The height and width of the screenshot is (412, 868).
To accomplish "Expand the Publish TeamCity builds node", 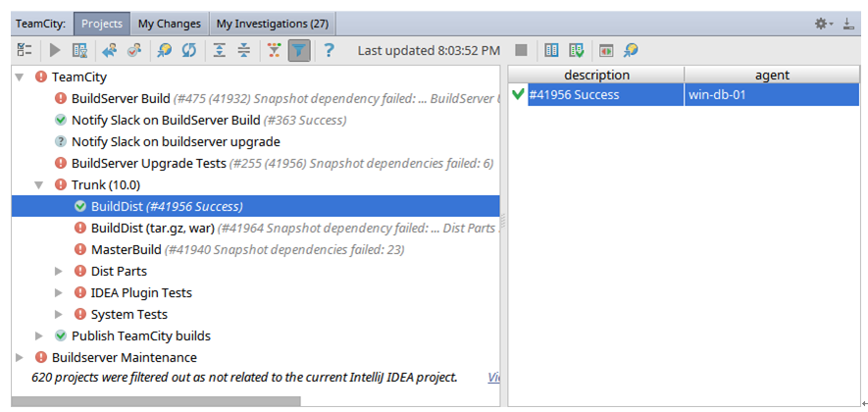I will pos(39,335).
